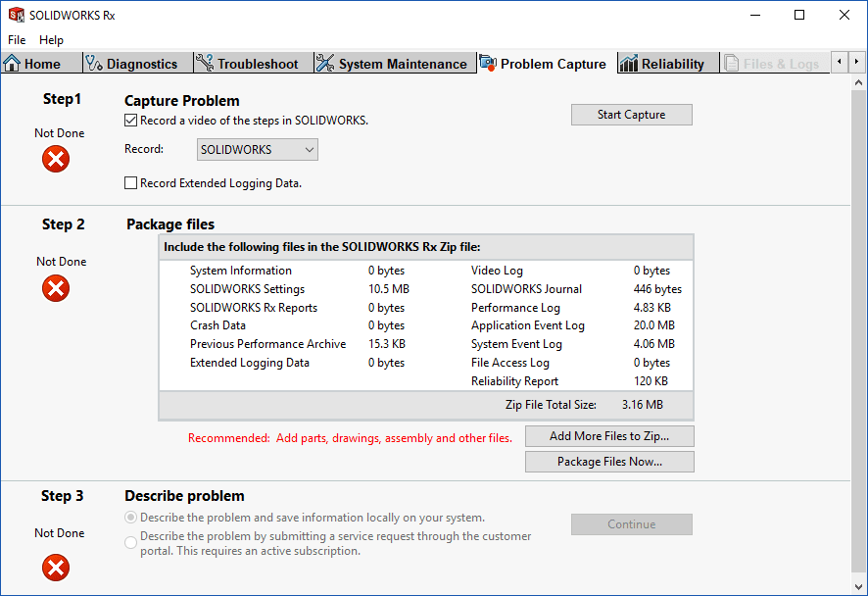Open the Home tab

coord(41,63)
